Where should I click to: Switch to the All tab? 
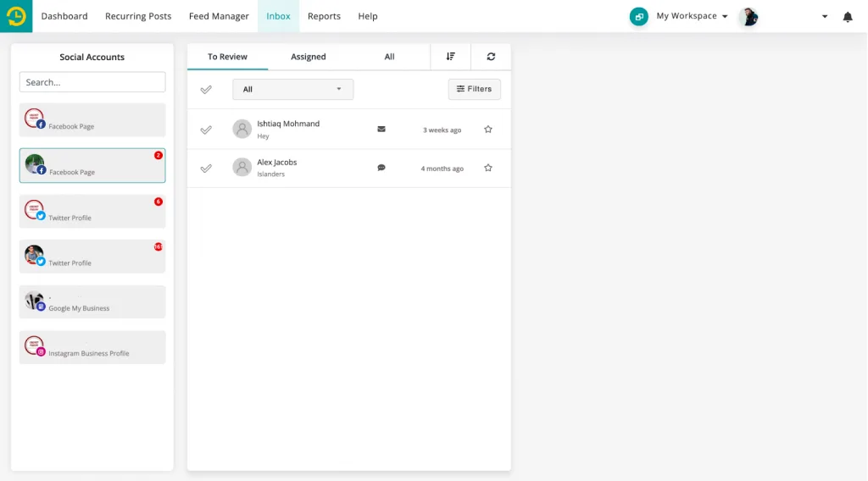[x=390, y=57]
